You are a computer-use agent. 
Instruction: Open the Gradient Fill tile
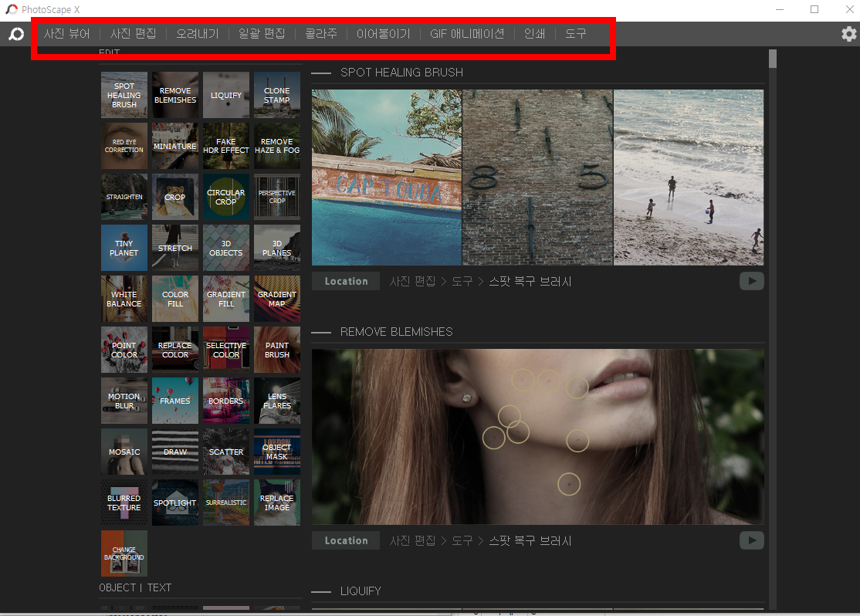(226, 299)
